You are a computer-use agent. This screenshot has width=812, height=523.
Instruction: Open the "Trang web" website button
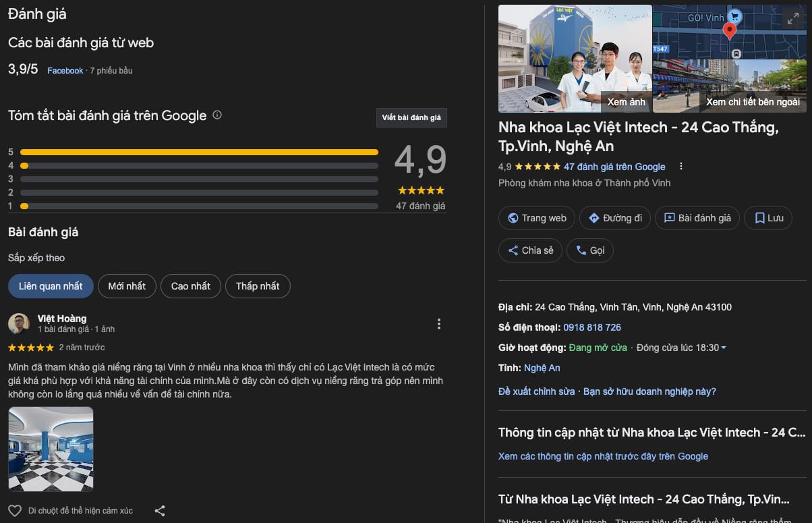537,218
